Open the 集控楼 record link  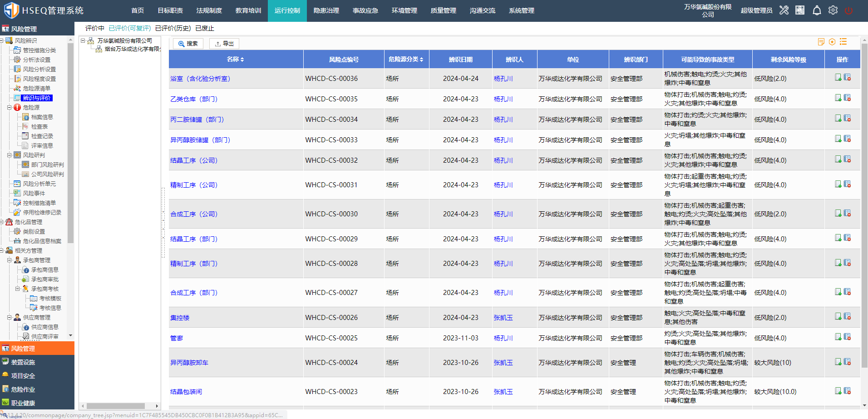click(180, 318)
